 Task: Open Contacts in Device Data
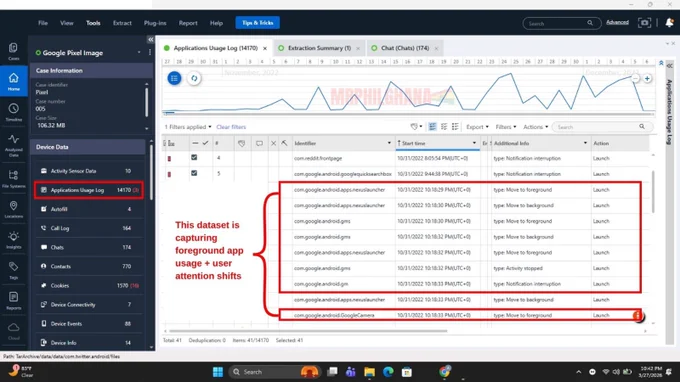click(89, 266)
